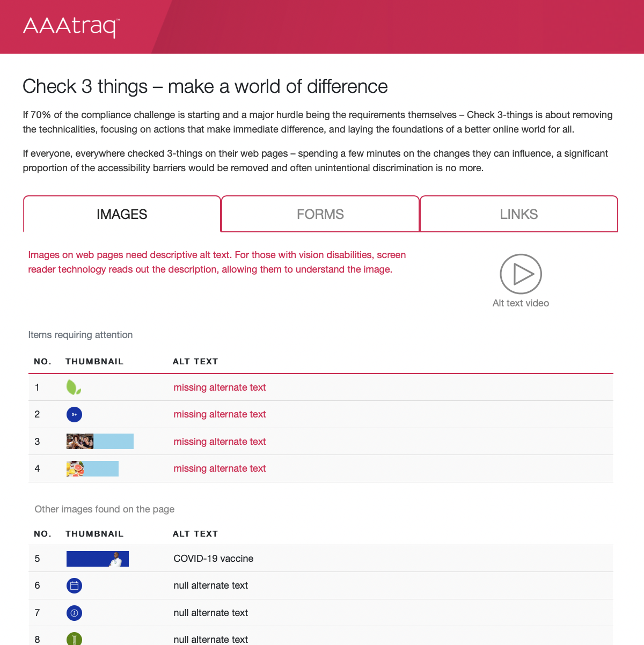Click the blue 5+ badge icon
Screen dimensions: 644x645
pos(74,414)
